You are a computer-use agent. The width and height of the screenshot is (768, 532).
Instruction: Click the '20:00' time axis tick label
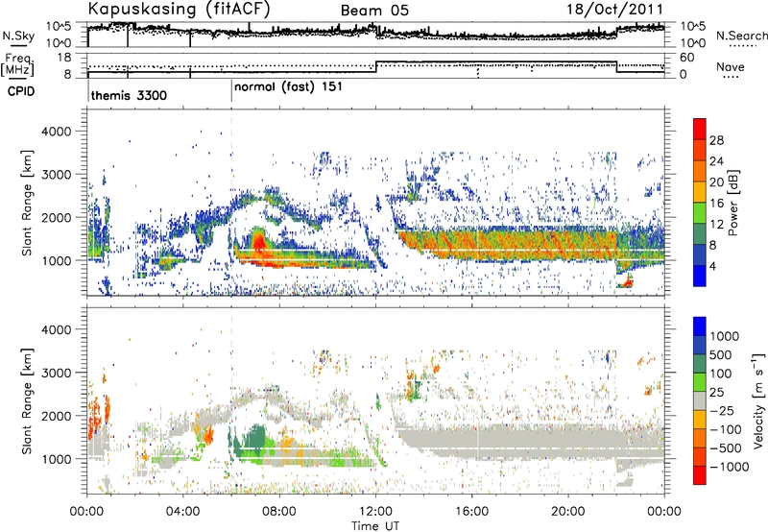[568, 512]
